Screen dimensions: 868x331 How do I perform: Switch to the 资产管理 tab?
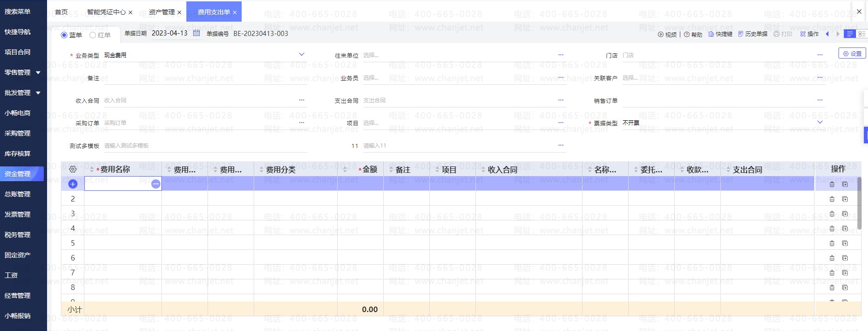click(x=161, y=12)
